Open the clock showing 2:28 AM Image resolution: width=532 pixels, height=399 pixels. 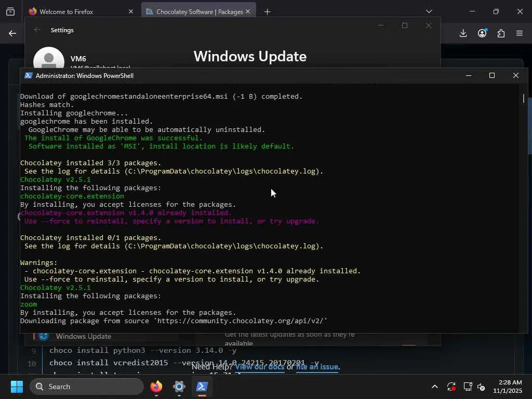(508, 387)
